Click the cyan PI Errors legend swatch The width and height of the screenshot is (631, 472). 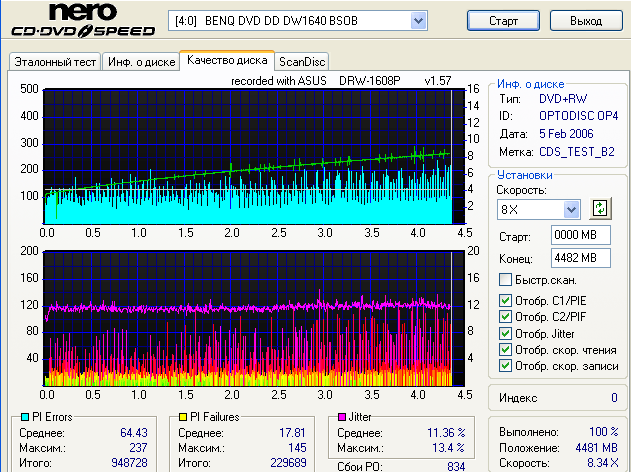(x=25, y=417)
